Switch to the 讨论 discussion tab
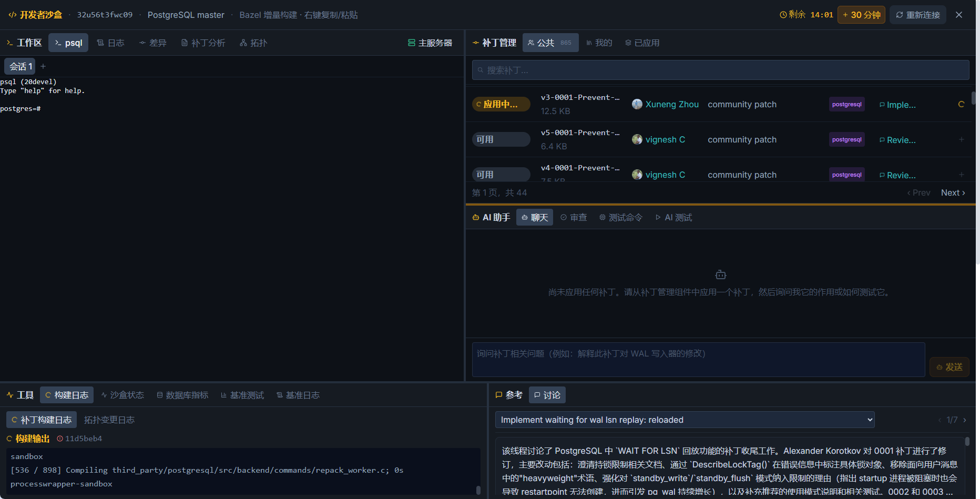This screenshot has width=980, height=499. pyautogui.click(x=547, y=395)
